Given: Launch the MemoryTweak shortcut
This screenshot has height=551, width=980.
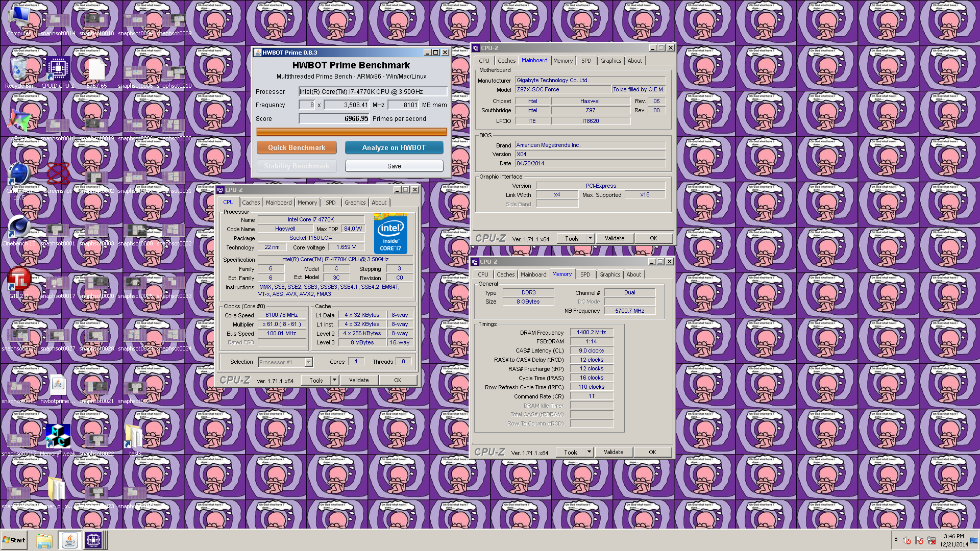Looking at the screenshot, I should point(58,440).
